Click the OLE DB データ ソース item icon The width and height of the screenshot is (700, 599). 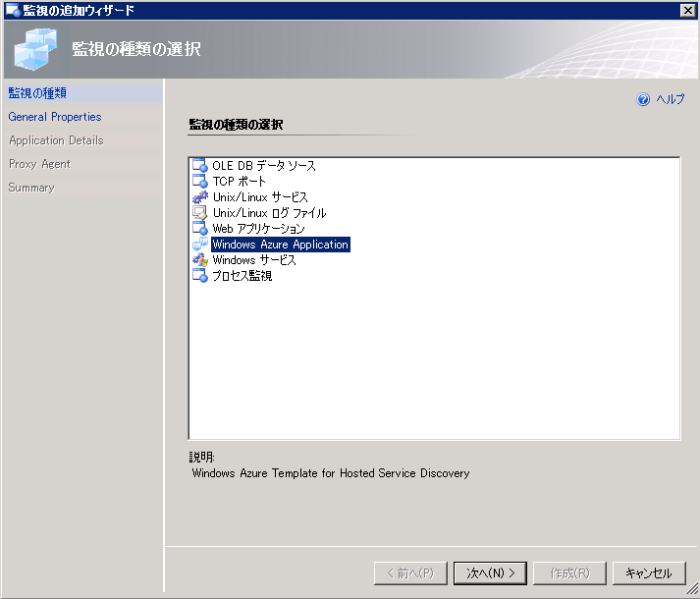pos(200,166)
